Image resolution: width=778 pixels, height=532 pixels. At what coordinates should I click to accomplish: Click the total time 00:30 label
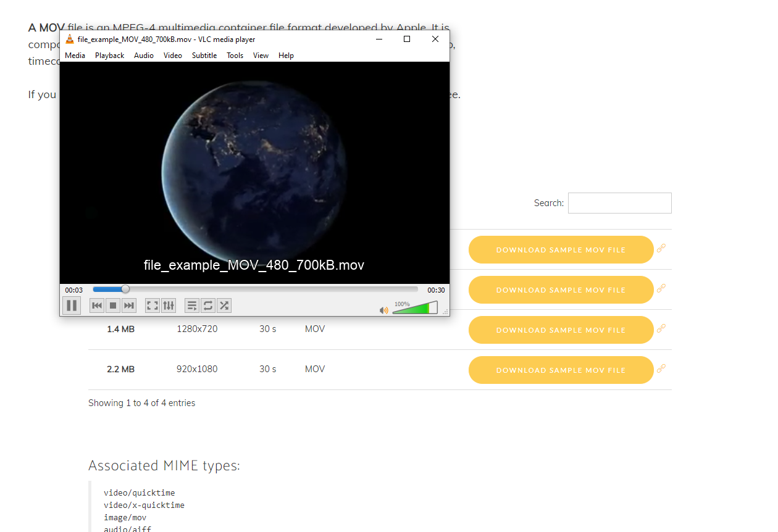pyautogui.click(x=436, y=290)
